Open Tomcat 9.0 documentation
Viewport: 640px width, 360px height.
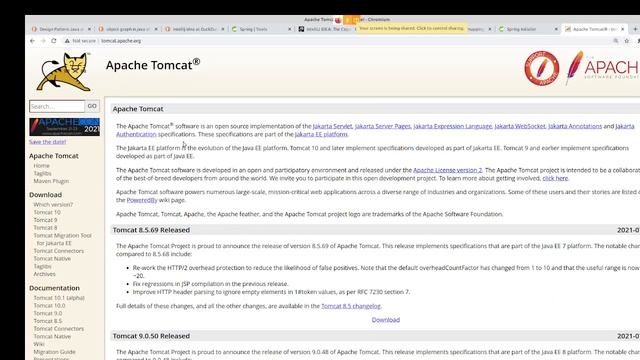pos(48,313)
